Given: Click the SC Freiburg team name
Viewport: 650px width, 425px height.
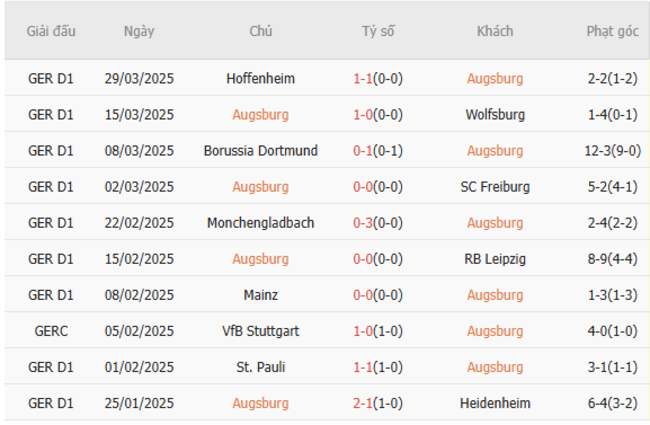Looking at the screenshot, I should tap(494, 186).
